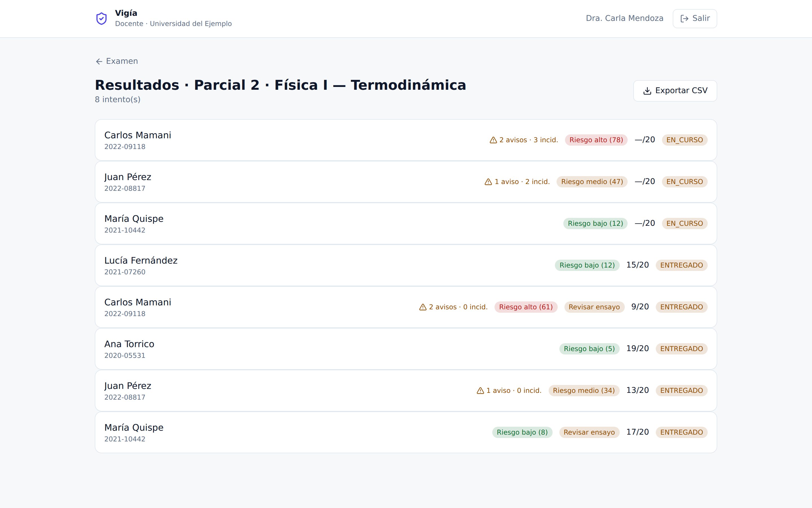Click the Resultados · Parcial 2 heading

point(281,85)
